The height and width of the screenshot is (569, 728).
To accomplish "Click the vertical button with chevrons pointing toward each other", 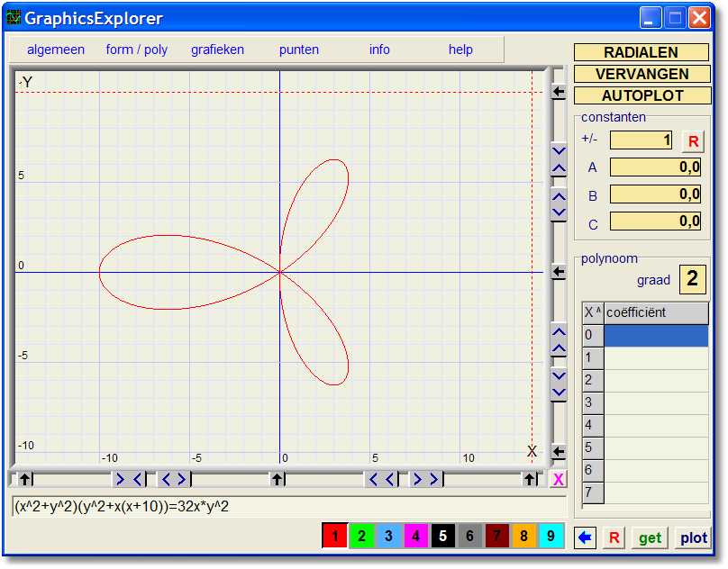I will tap(559, 159).
